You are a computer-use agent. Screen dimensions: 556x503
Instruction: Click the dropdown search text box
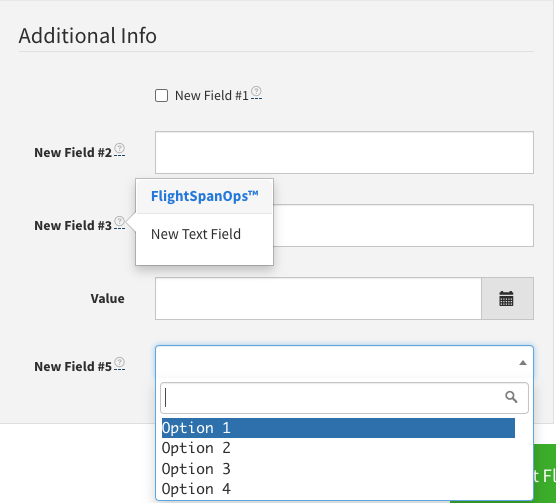pyautogui.click(x=344, y=398)
